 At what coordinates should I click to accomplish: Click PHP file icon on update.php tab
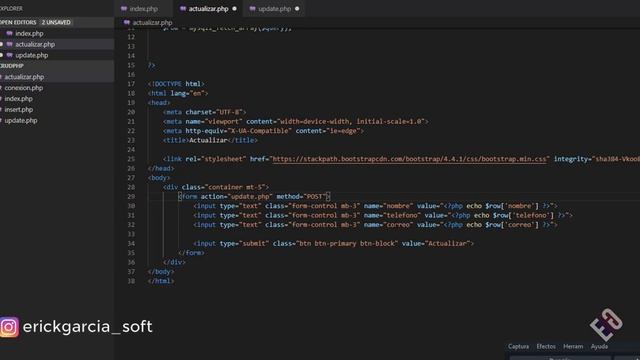point(253,9)
